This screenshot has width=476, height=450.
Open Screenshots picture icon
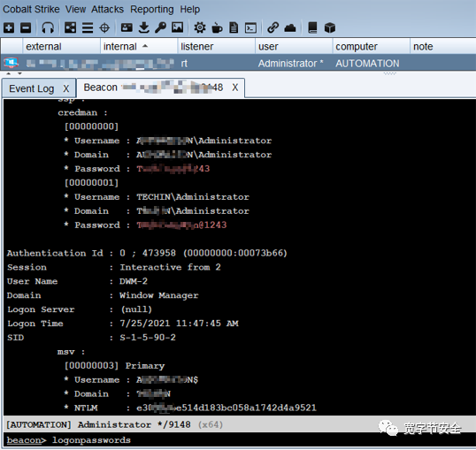[x=177, y=28]
